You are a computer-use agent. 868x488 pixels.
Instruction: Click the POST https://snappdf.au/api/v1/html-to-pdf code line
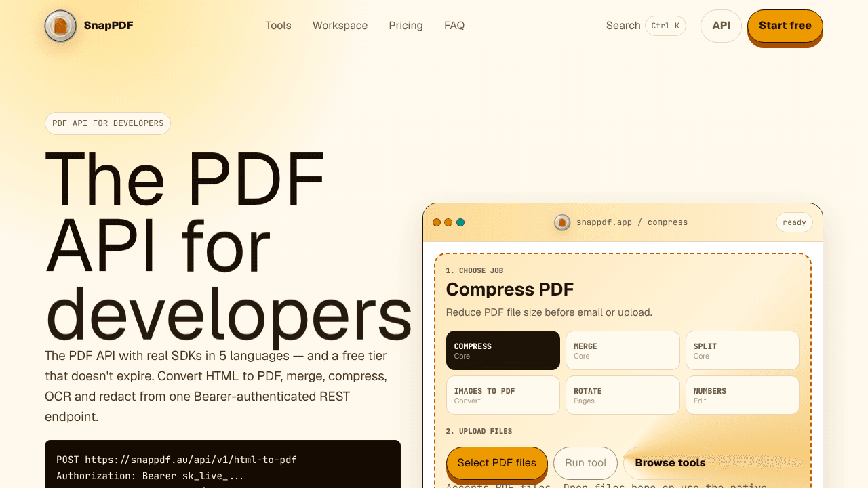coord(176,460)
